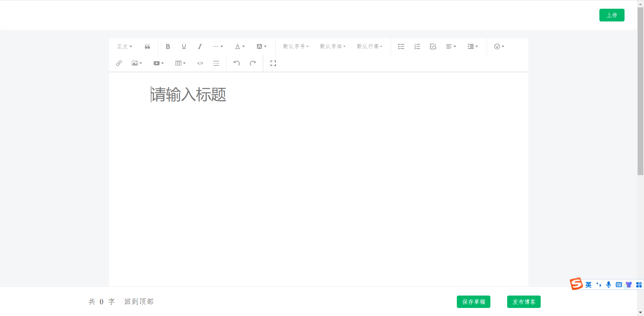Insert a hyperlink with the link icon
Viewport: 644px width, 316px height.
coord(119,63)
